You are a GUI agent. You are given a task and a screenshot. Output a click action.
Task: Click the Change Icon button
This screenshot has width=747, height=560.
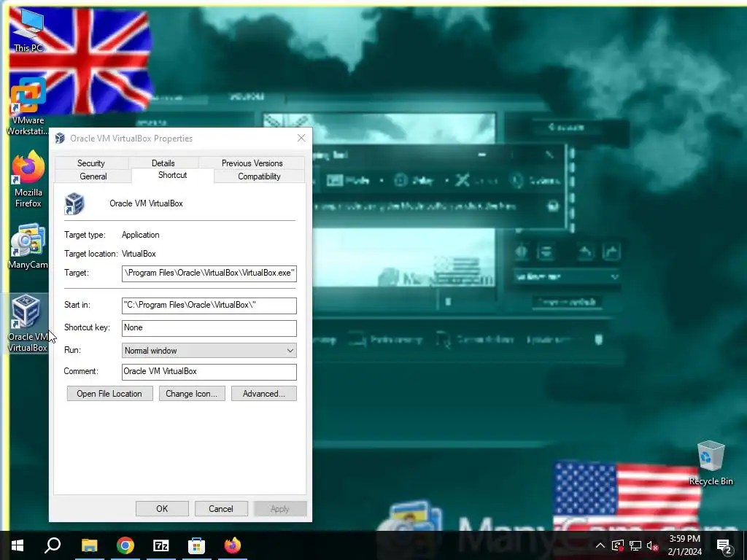point(192,394)
